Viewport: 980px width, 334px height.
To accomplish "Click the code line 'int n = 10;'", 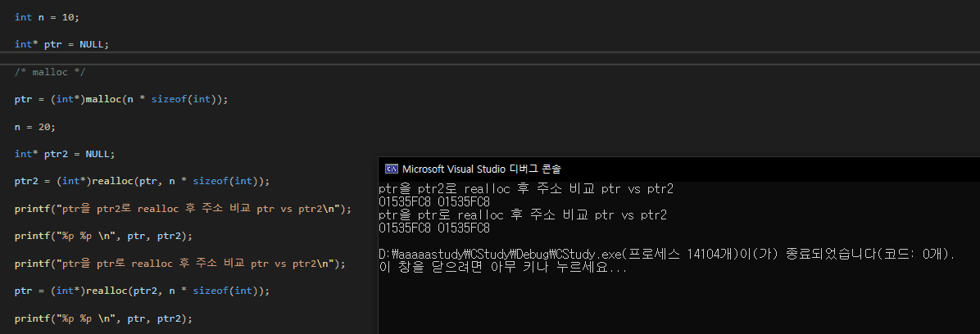I will pyautogui.click(x=47, y=17).
